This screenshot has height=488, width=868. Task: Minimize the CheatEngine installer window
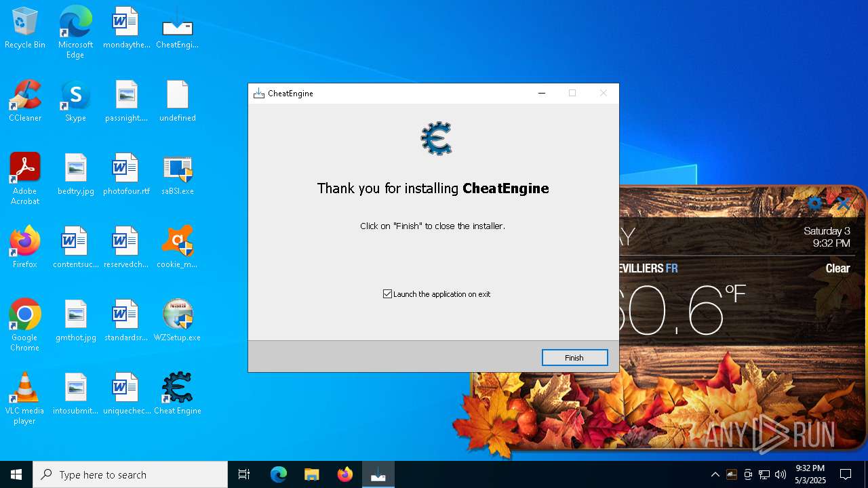(x=542, y=93)
